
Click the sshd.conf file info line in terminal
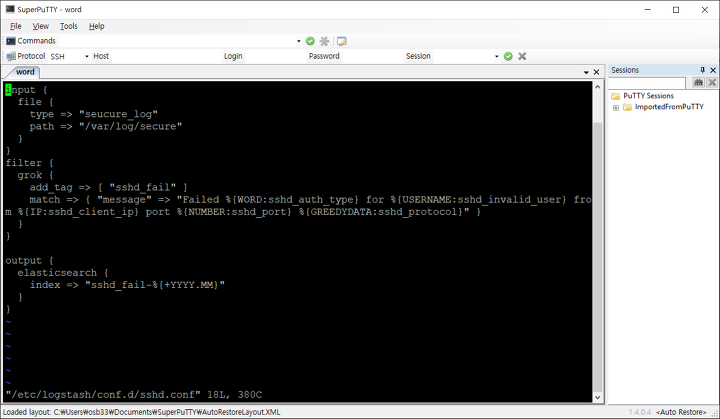pyautogui.click(x=134, y=395)
